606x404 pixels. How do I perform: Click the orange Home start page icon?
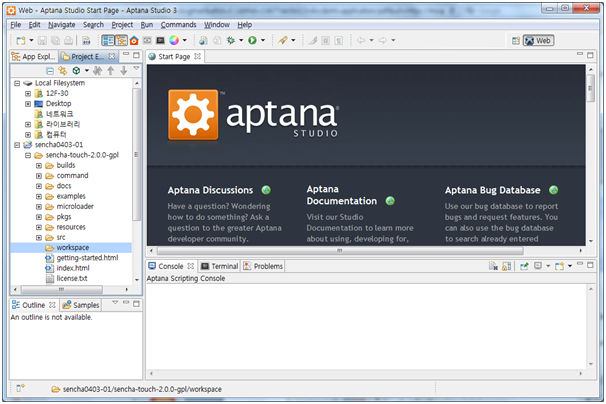coord(134,40)
